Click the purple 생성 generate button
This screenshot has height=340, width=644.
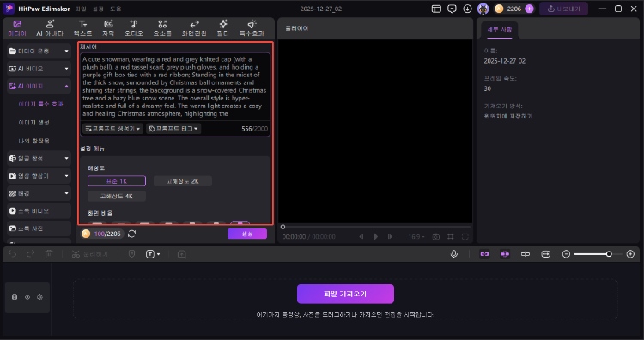(247, 234)
